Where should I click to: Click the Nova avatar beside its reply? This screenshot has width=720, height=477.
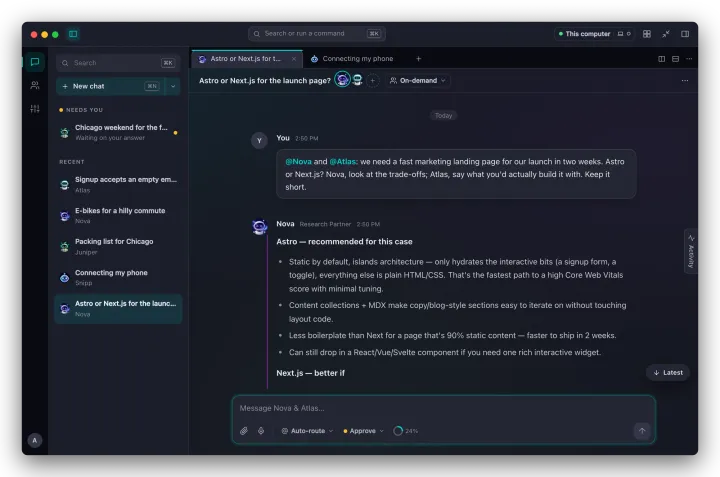259,226
